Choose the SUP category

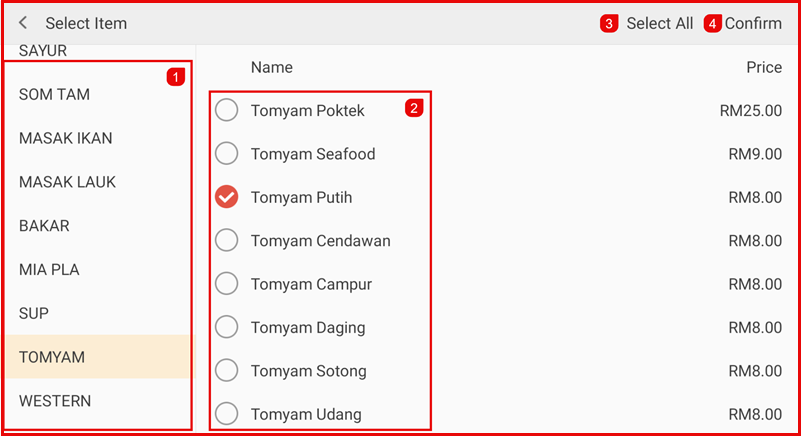(x=34, y=313)
